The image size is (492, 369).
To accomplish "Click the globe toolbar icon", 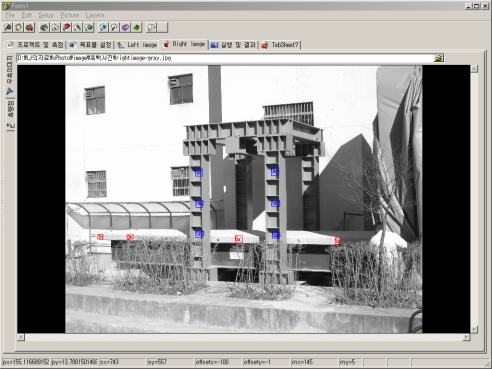I will pyautogui.click(x=89, y=27).
